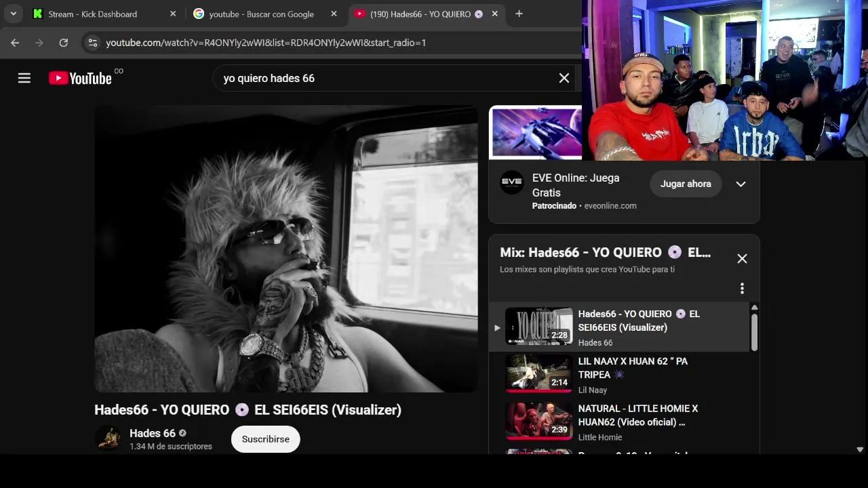868x488 pixels.
Task: Click the Mix: Hades66 - YO QUIERO title
Action: coord(605,252)
